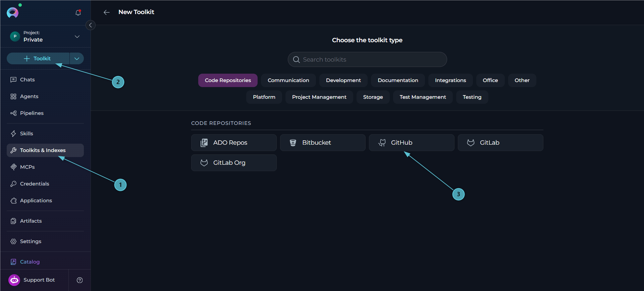
Task: Click the + Toolkit button
Action: (x=38, y=59)
